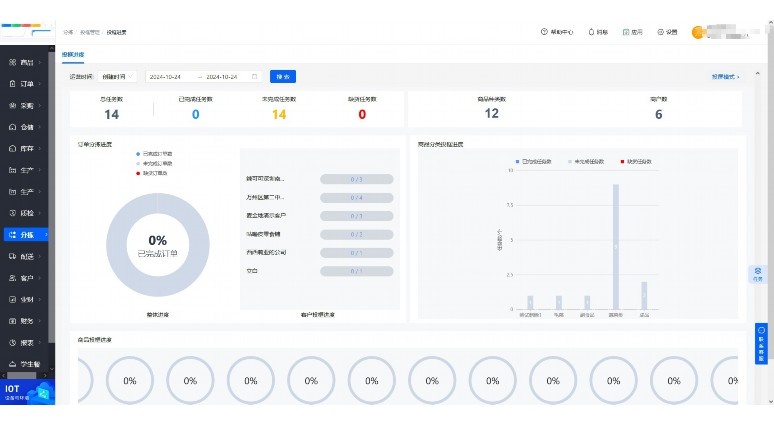Click the 配送 truck icon in sidebar
This screenshot has height=425, width=774.
coord(12,256)
